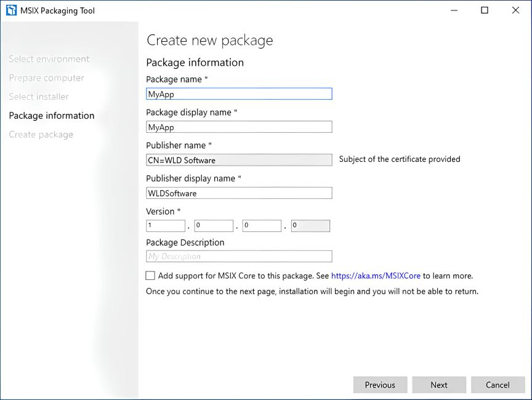
Task: Click the greyed-out fourth version field
Action: click(x=310, y=226)
